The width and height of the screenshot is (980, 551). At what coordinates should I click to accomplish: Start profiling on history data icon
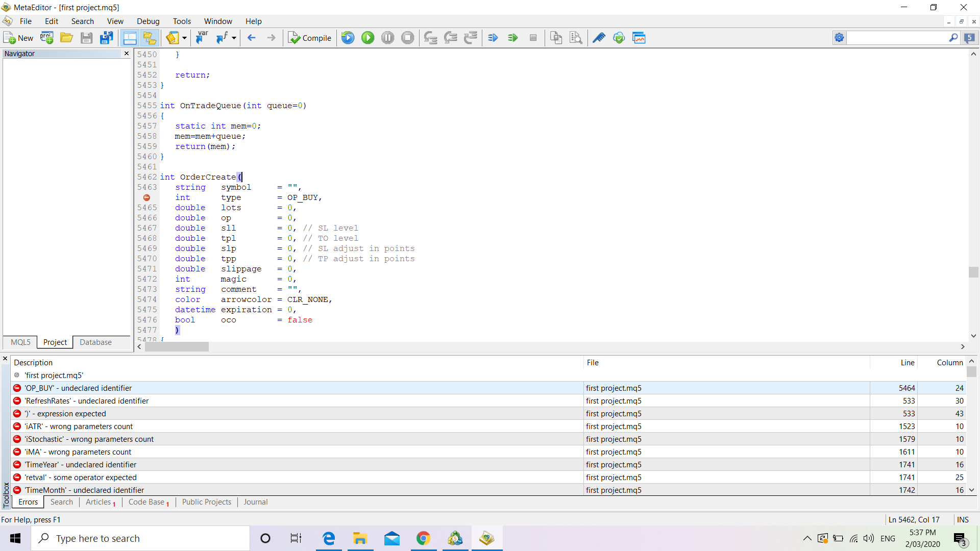[x=513, y=38]
